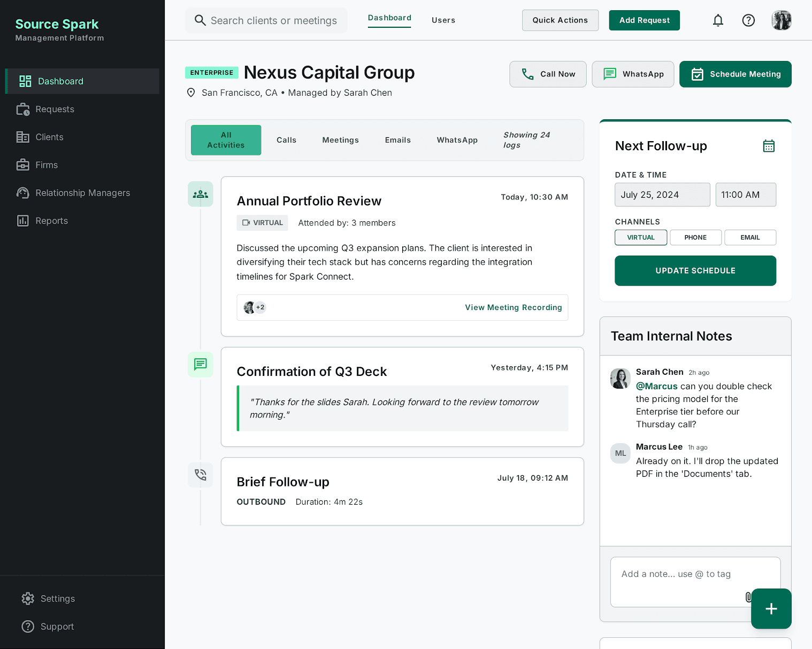Open the July 25, 2024 date field
Screen dimensions: 812x649
click(662, 195)
